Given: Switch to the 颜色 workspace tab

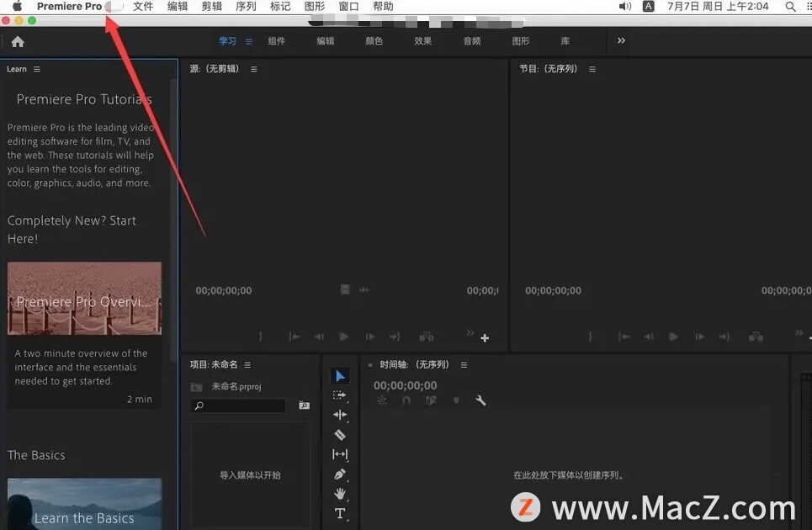Looking at the screenshot, I should (x=374, y=41).
